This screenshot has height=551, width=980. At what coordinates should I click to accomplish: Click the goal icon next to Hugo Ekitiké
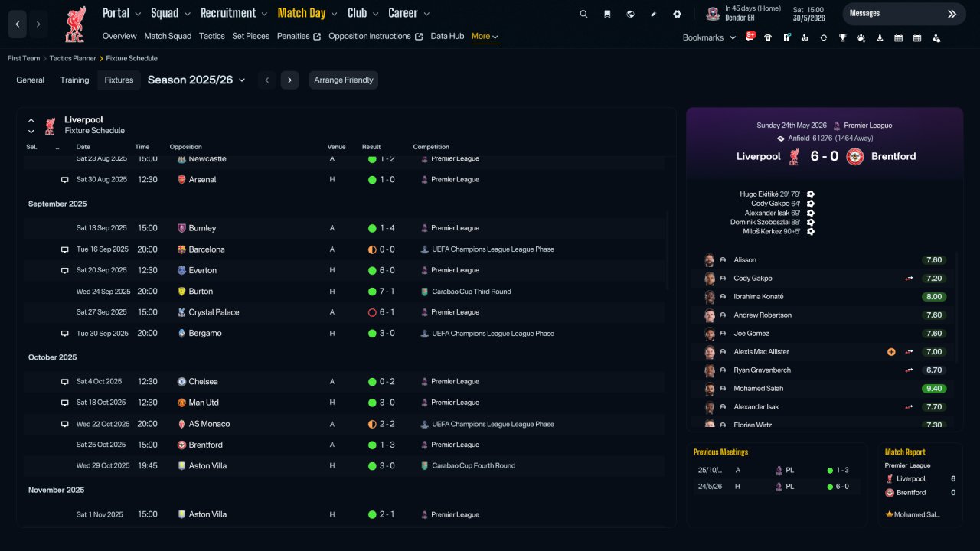click(811, 194)
